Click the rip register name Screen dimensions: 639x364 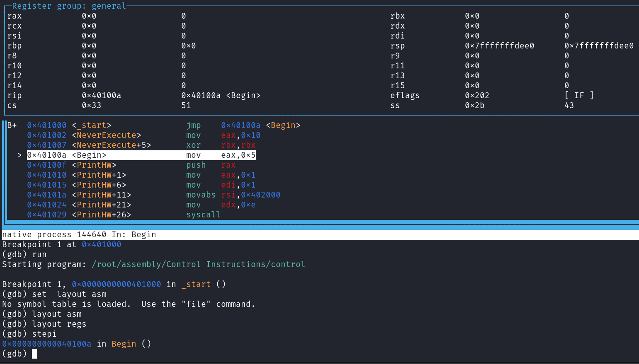click(x=15, y=96)
